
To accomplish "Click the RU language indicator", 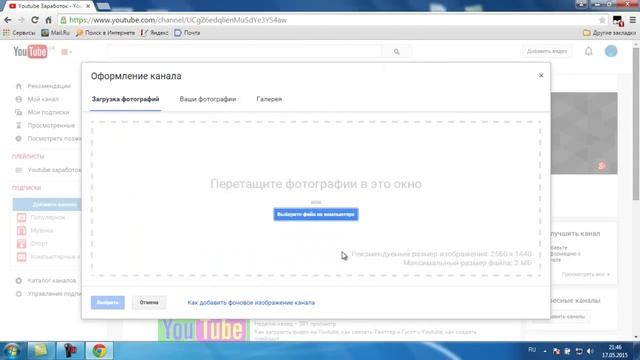I will click(532, 350).
